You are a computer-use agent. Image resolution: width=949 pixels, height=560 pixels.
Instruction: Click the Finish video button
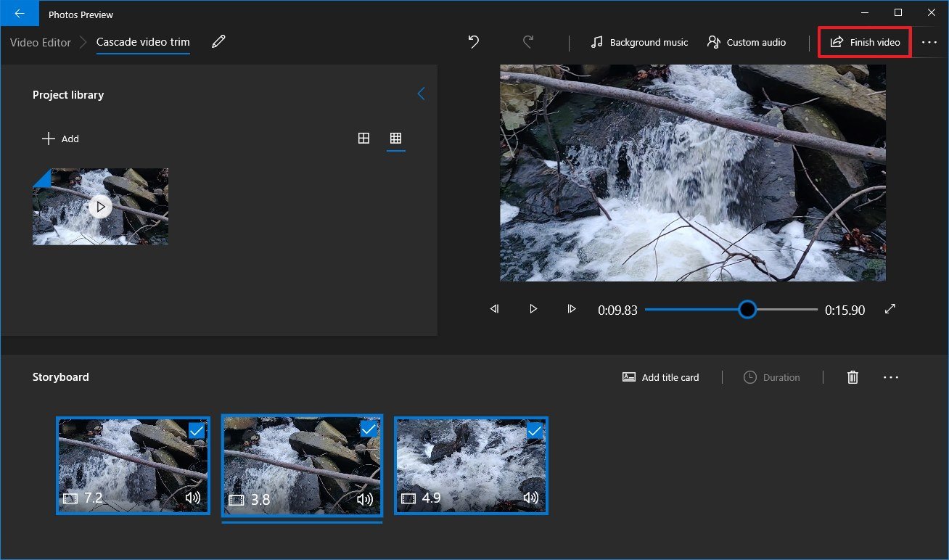point(865,42)
